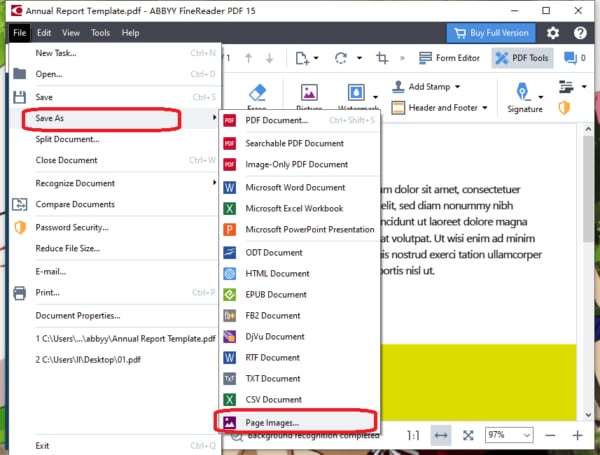The height and width of the screenshot is (455, 600).
Task: Open the Edit menu
Action: click(x=44, y=33)
